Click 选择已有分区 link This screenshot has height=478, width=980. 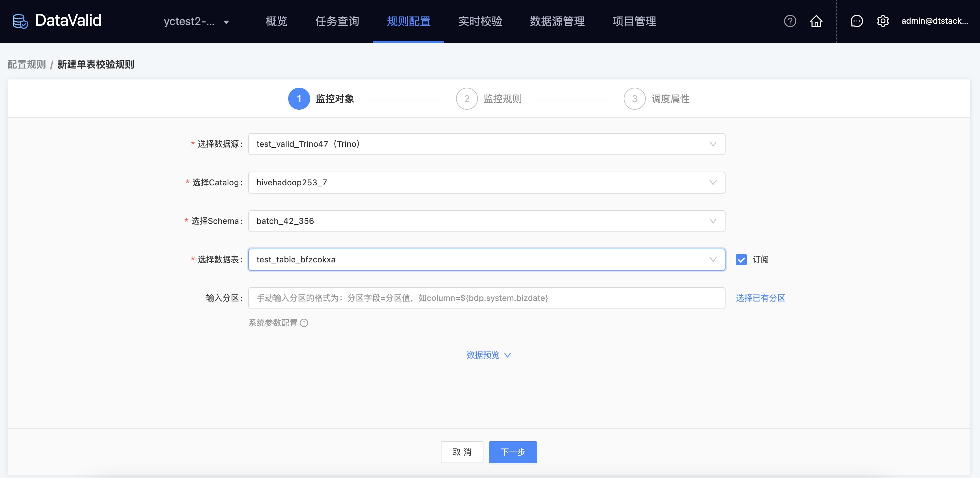tap(760, 298)
